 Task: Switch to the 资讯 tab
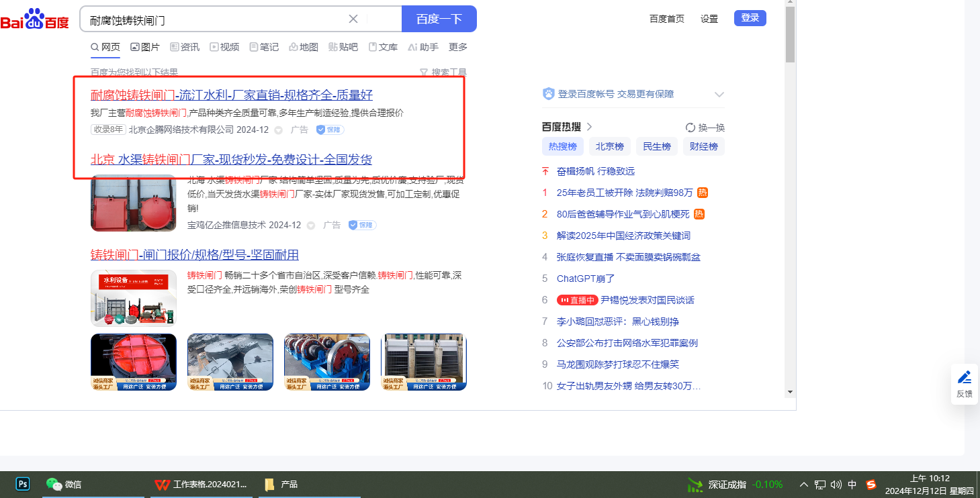[x=185, y=47]
